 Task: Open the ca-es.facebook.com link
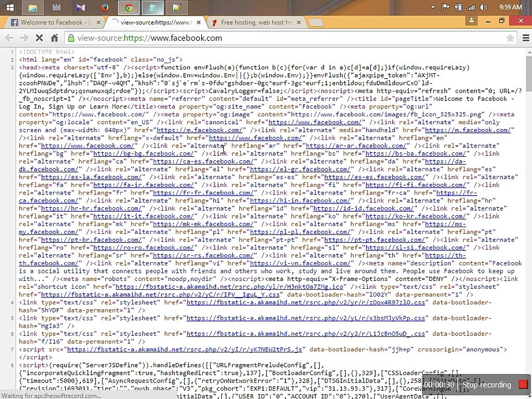pyautogui.click(x=203, y=161)
